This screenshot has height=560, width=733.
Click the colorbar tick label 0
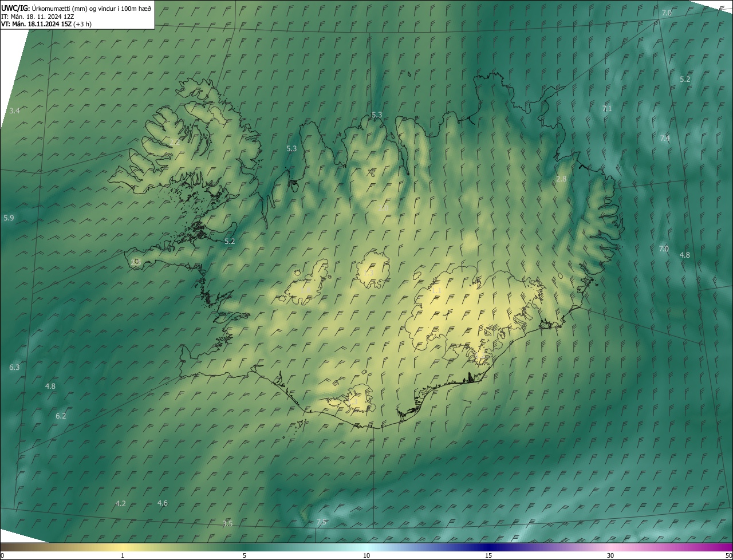(2, 555)
